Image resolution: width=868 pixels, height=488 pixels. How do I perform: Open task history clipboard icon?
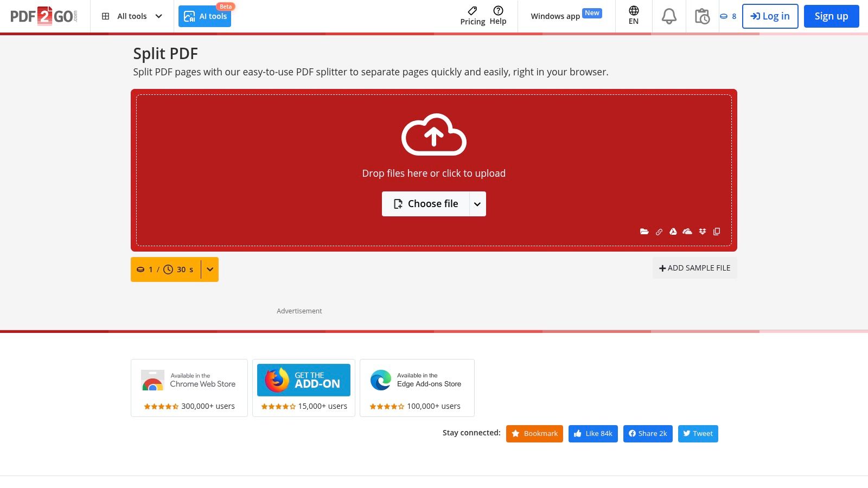click(x=702, y=16)
